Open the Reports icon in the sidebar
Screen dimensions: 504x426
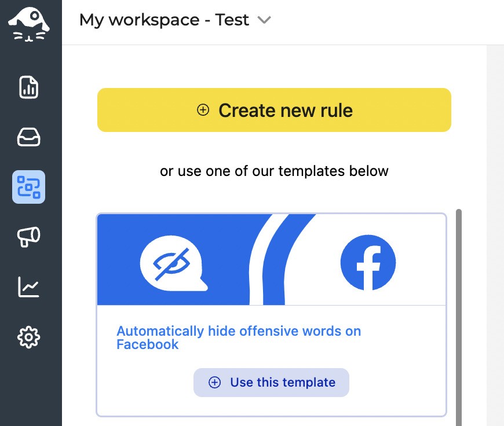click(28, 87)
